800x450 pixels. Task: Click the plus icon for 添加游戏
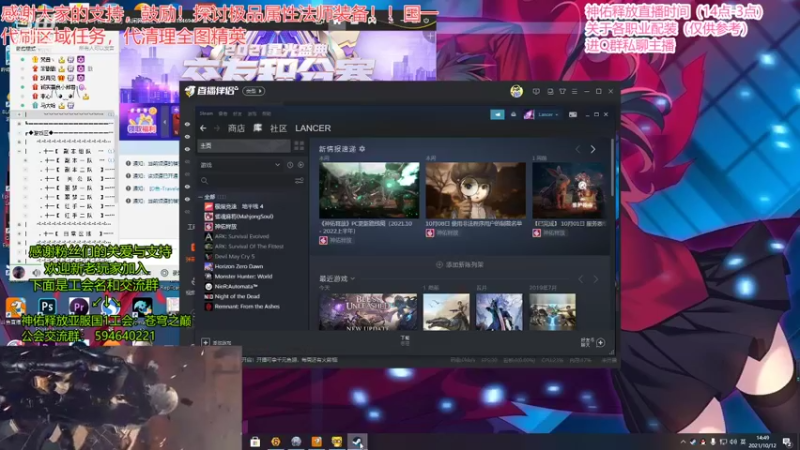[x=205, y=342]
